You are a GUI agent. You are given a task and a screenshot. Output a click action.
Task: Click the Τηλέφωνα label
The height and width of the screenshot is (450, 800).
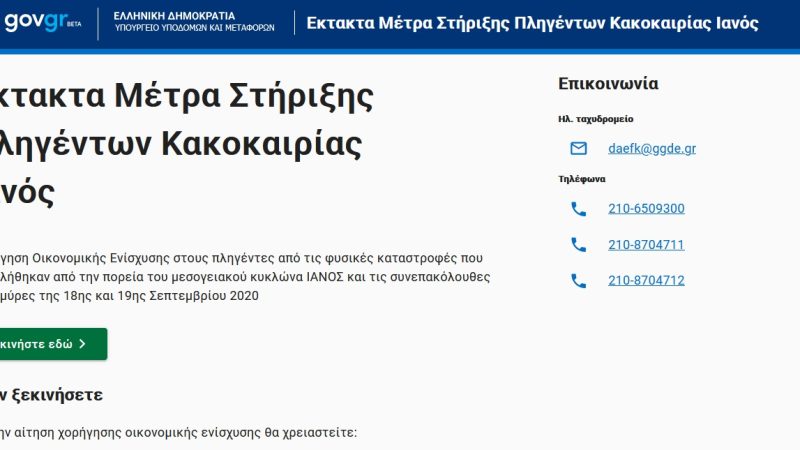[x=582, y=179]
